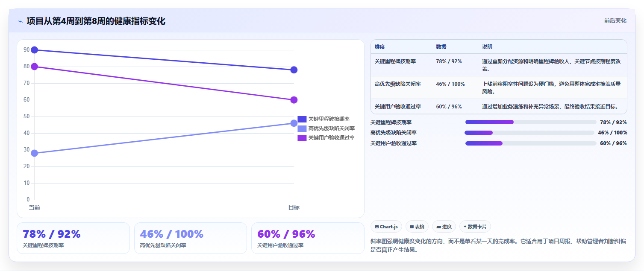Select the blue endpoint at 78 on 目标
Viewport: 644px width, 271px height.
point(294,70)
